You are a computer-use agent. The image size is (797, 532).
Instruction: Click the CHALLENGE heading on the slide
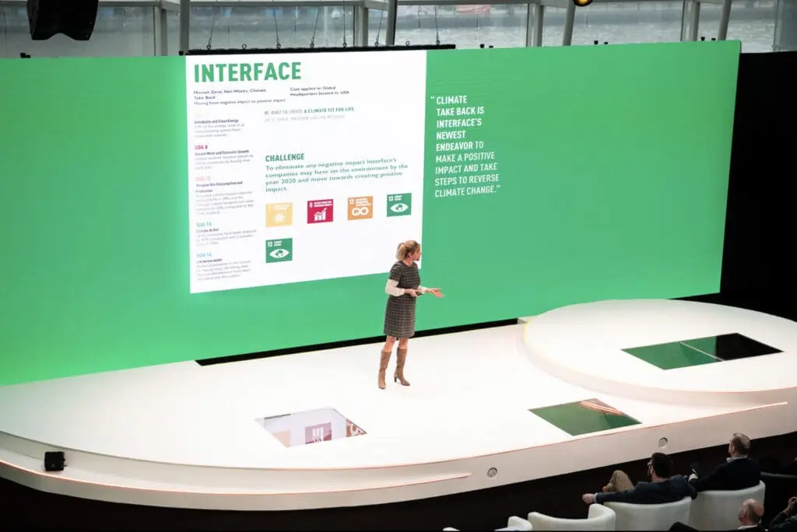click(285, 158)
